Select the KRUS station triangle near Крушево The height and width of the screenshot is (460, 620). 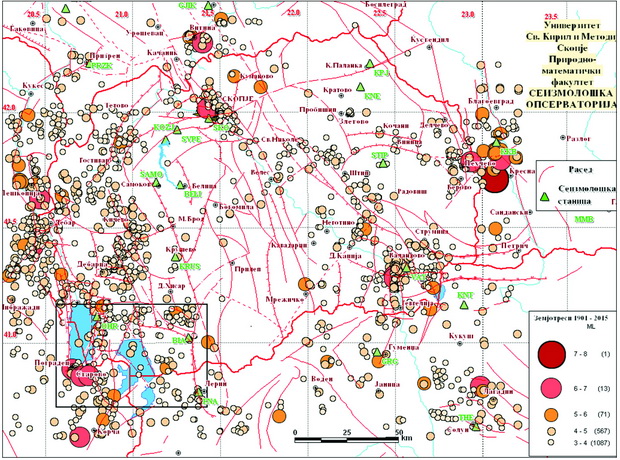coord(175,257)
